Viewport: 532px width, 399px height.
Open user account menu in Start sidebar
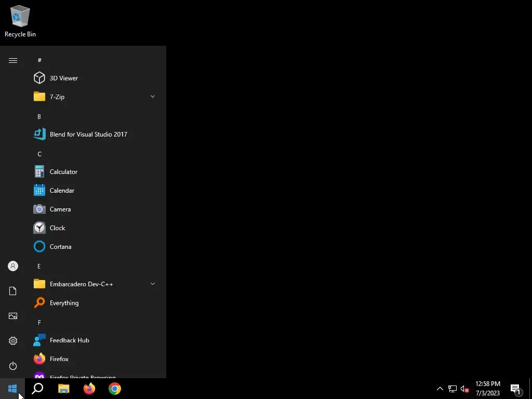coord(13,266)
